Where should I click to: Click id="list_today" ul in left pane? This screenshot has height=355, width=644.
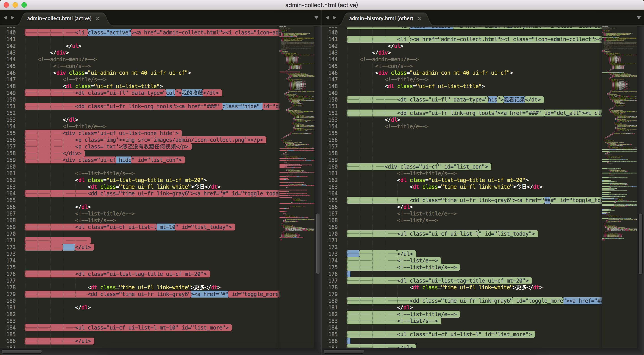(x=153, y=227)
